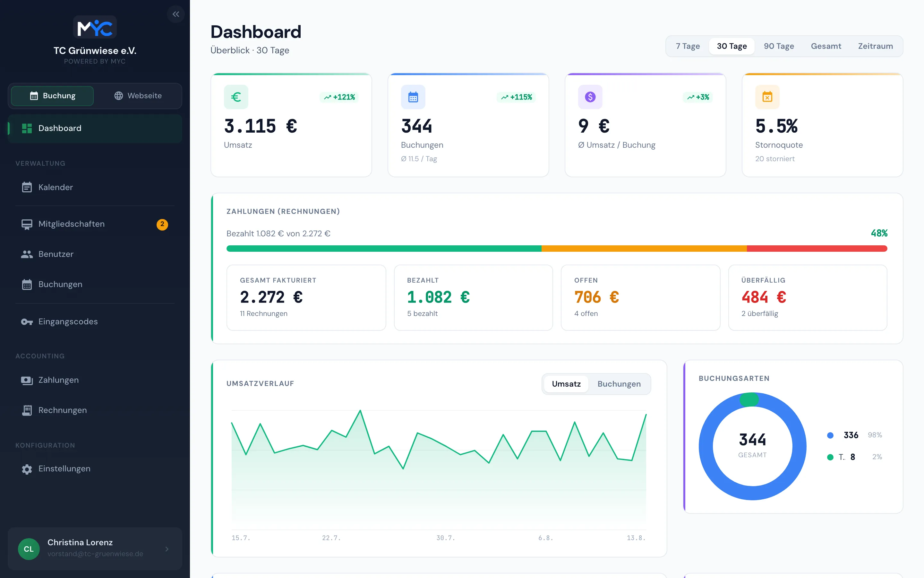Click the Einstellungen gear icon
Screen dimensions: 924x578
pyautogui.click(x=27, y=469)
